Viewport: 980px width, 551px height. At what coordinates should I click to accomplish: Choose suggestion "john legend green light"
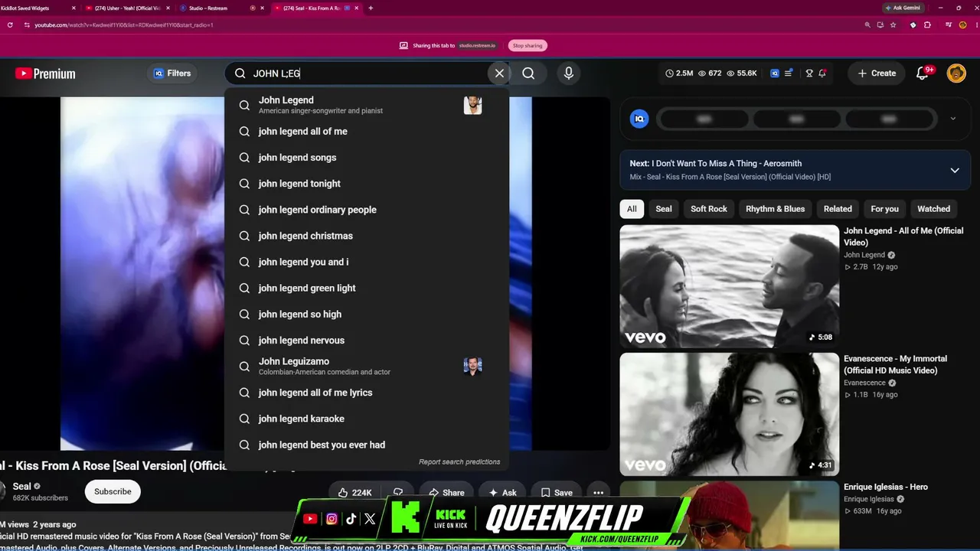pyautogui.click(x=367, y=288)
